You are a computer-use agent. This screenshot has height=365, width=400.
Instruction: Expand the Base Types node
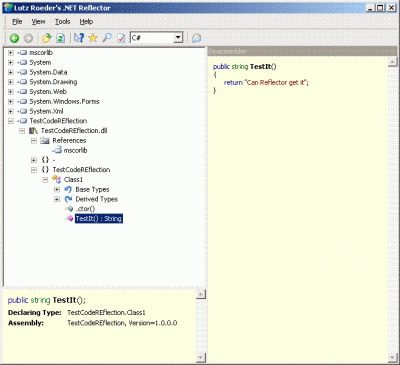[x=57, y=189]
